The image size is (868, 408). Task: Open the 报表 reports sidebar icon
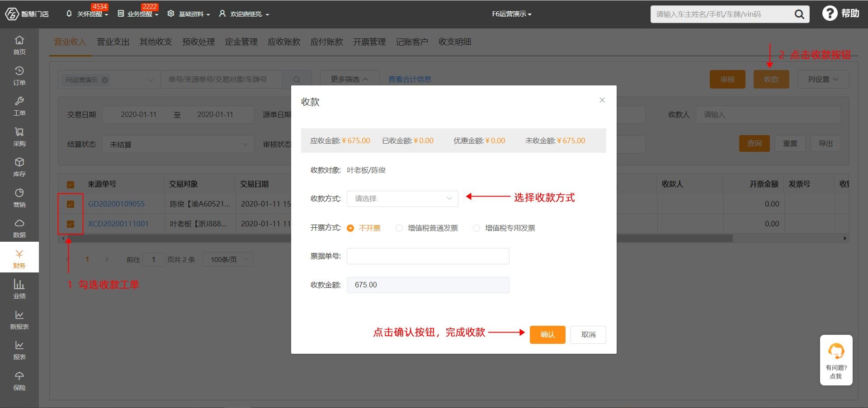[x=19, y=350]
